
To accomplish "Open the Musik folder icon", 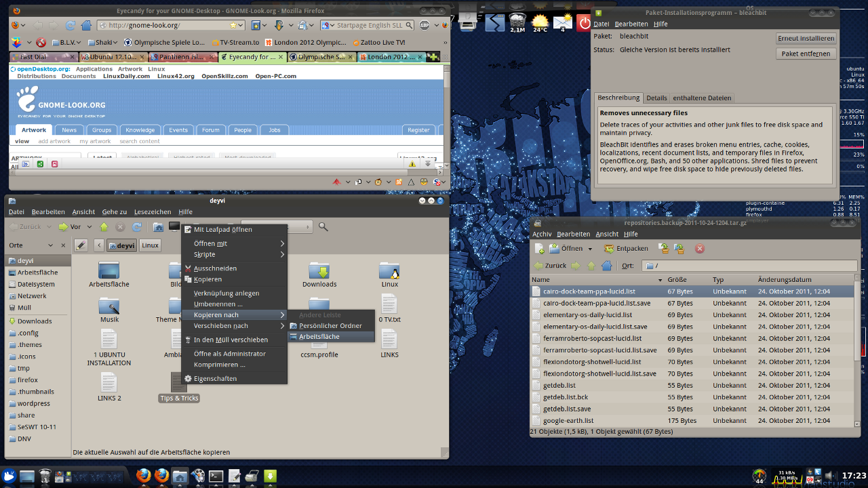I will [109, 306].
